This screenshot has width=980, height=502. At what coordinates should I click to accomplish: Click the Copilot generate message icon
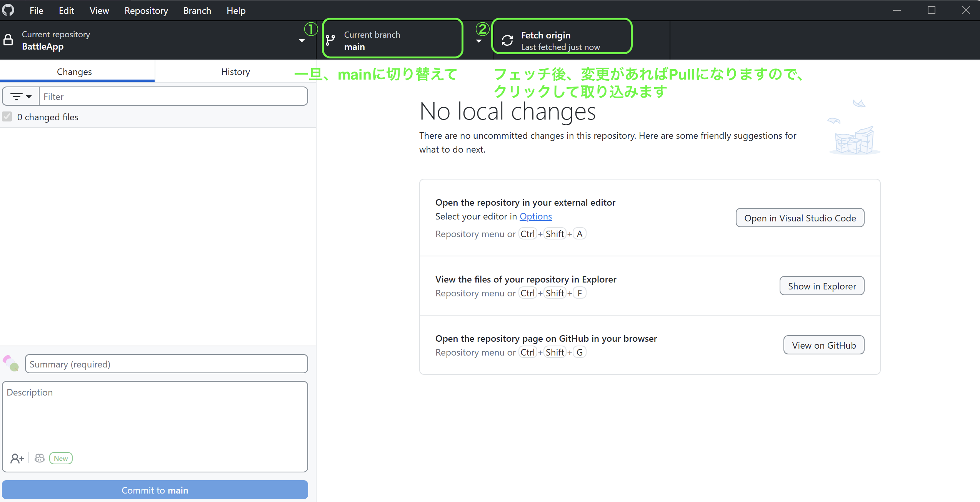tap(39, 458)
